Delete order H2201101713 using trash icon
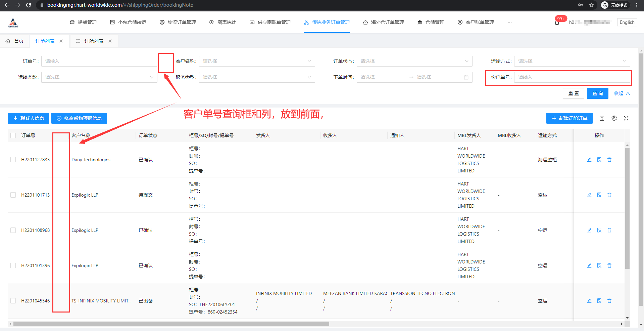This screenshot has width=644, height=331. tap(609, 195)
